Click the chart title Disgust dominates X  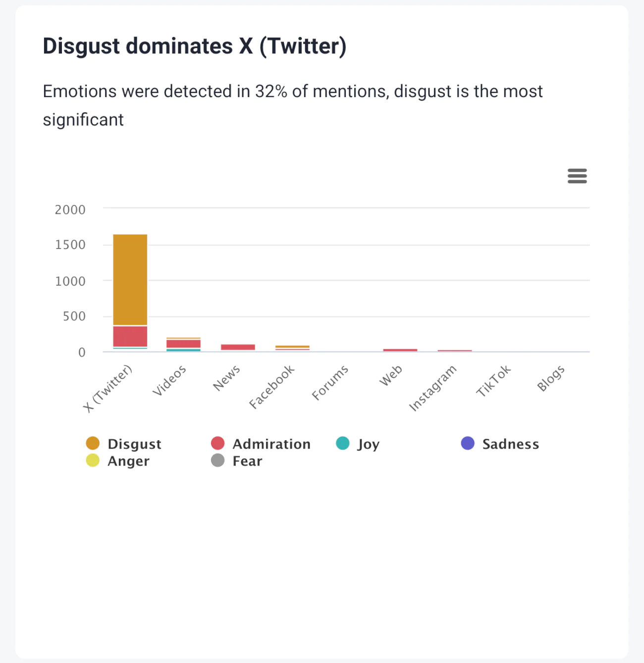pyautogui.click(x=195, y=46)
